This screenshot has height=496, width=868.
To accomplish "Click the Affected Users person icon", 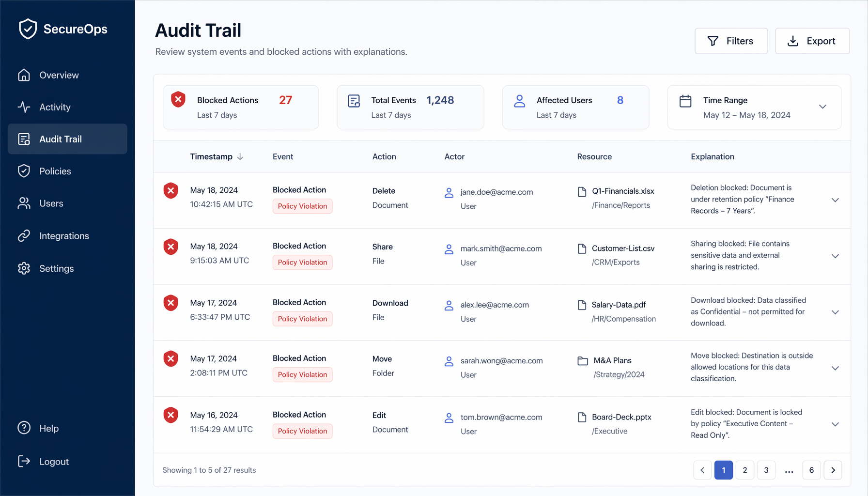I will 520,101.
